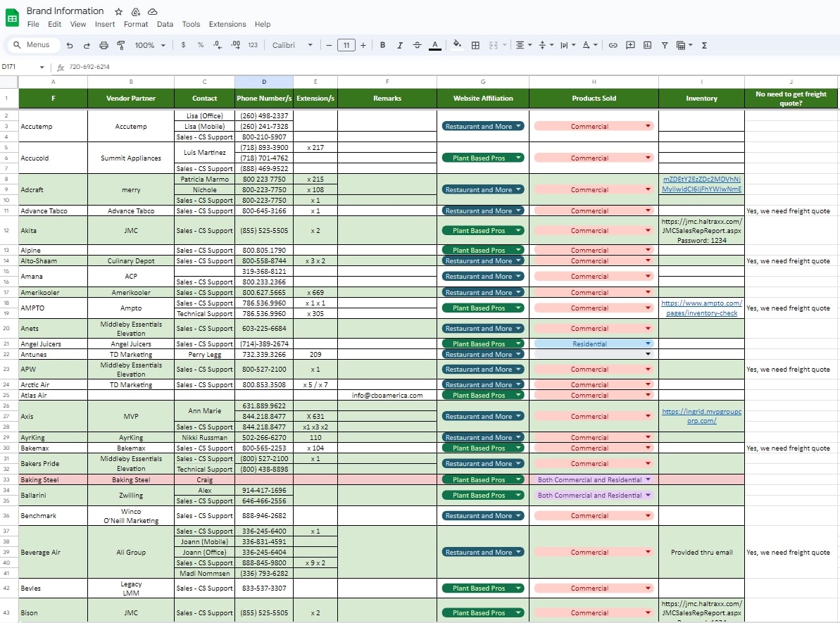This screenshot has height=623, width=840.
Task: Toggle italic formatting
Action: 400,46
